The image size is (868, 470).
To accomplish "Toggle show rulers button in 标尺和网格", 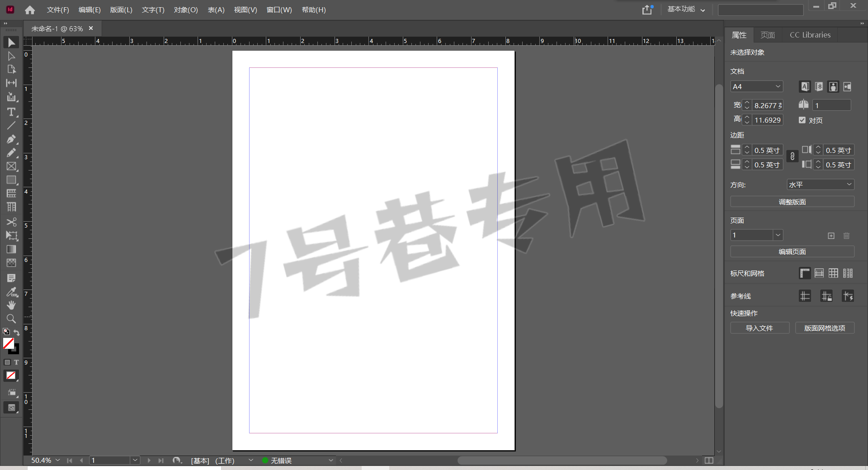I will point(805,273).
